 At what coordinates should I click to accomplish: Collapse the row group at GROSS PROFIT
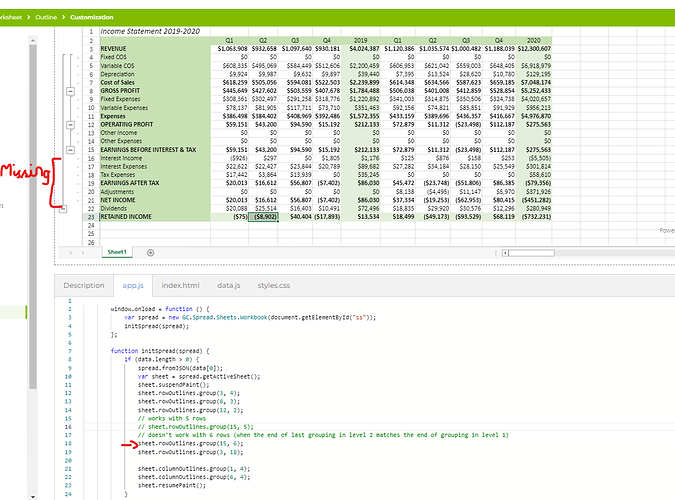pyautogui.click(x=71, y=89)
